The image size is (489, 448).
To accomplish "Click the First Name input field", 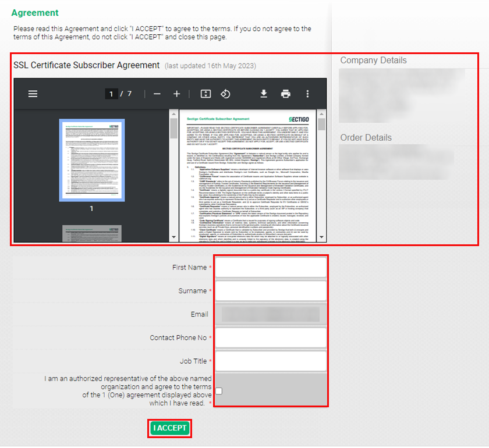I will pos(270,268).
